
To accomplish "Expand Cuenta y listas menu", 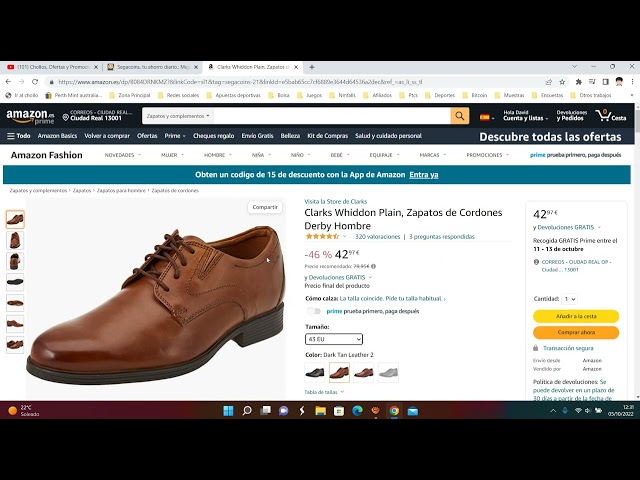I will [525, 116].
